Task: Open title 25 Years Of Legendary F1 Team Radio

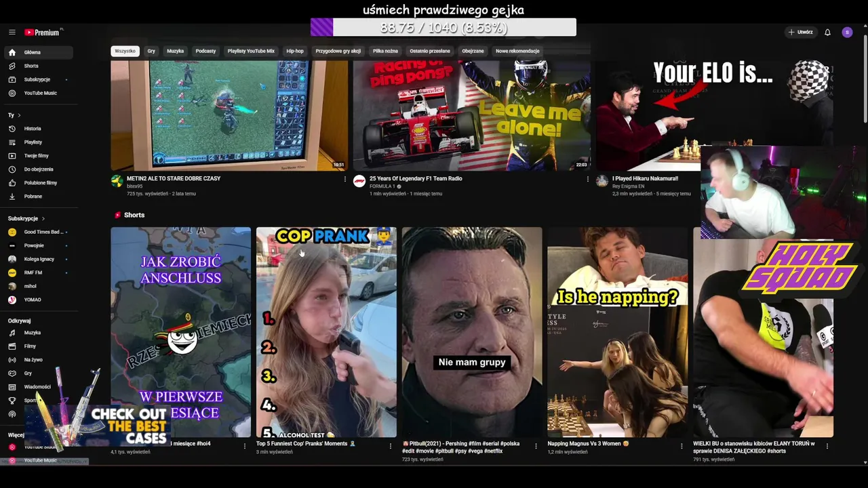Action: pos(416,179)
